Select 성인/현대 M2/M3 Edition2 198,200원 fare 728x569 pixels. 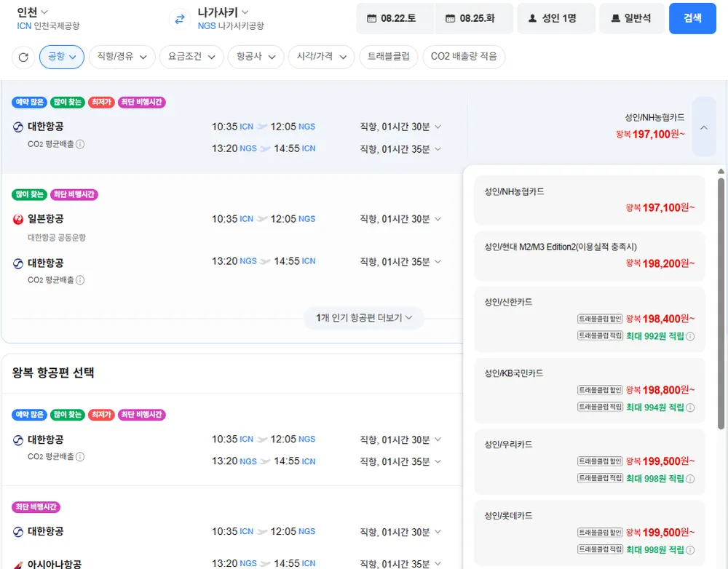(x=589, y=256)
